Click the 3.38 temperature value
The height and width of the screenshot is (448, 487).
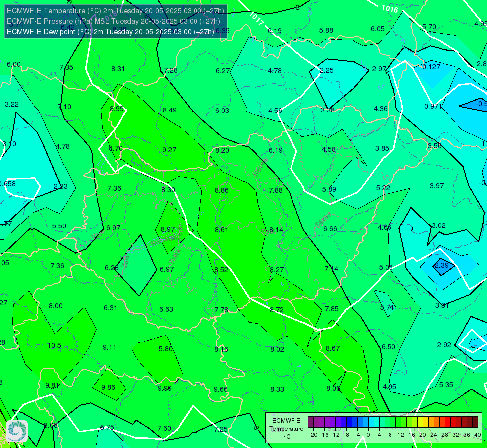pyautogui.click(x=328, y=110)
